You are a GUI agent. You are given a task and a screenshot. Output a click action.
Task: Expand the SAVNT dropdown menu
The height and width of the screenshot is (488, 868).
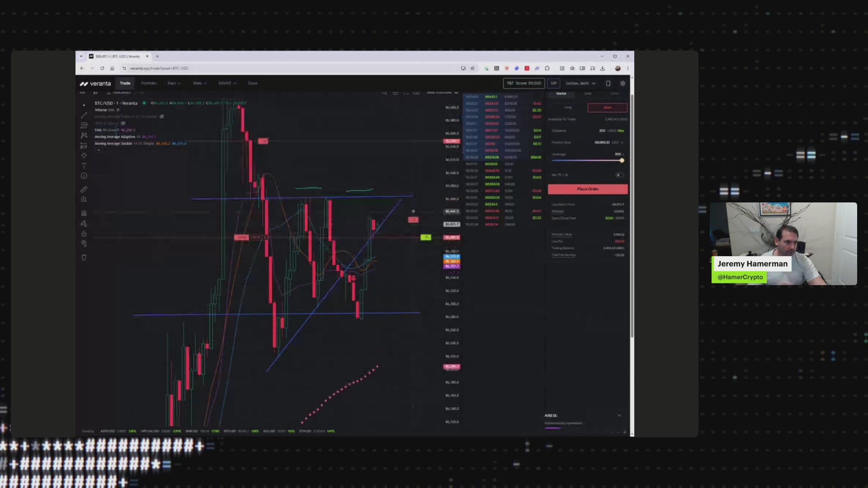point(227,83)
